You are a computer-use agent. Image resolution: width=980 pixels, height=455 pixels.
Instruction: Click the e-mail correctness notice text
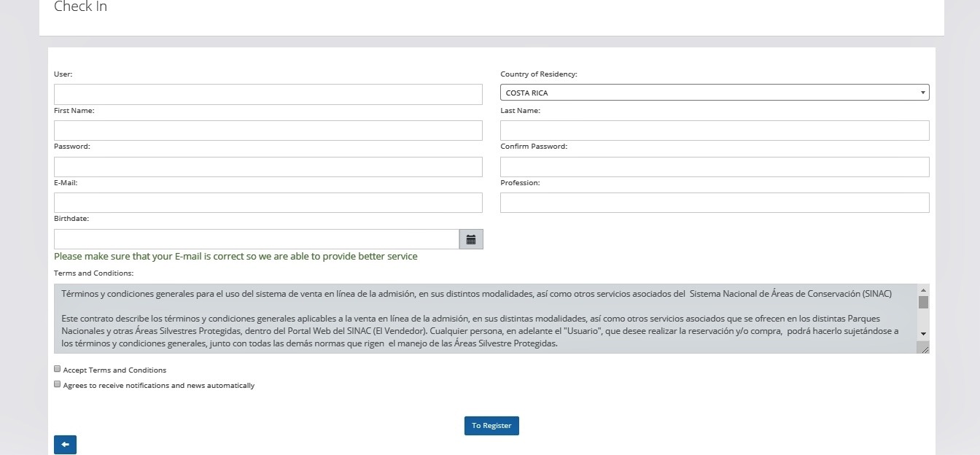[236, 257]
